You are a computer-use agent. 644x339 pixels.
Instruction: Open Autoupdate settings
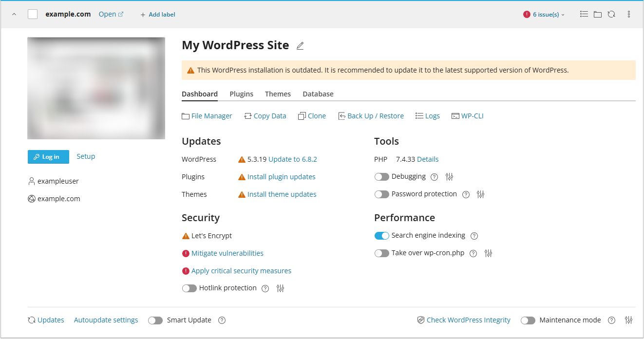click(x=106, y=320)
